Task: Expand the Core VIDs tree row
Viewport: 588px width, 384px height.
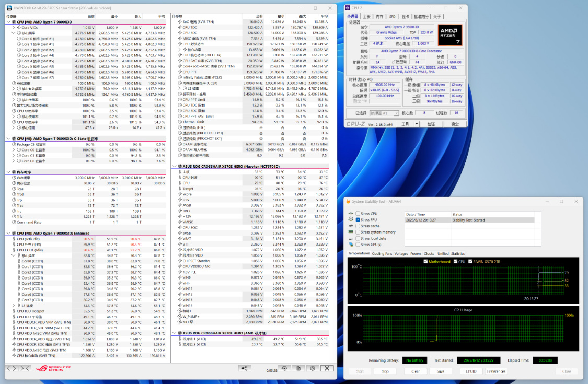Action: [x=13, y=27]
